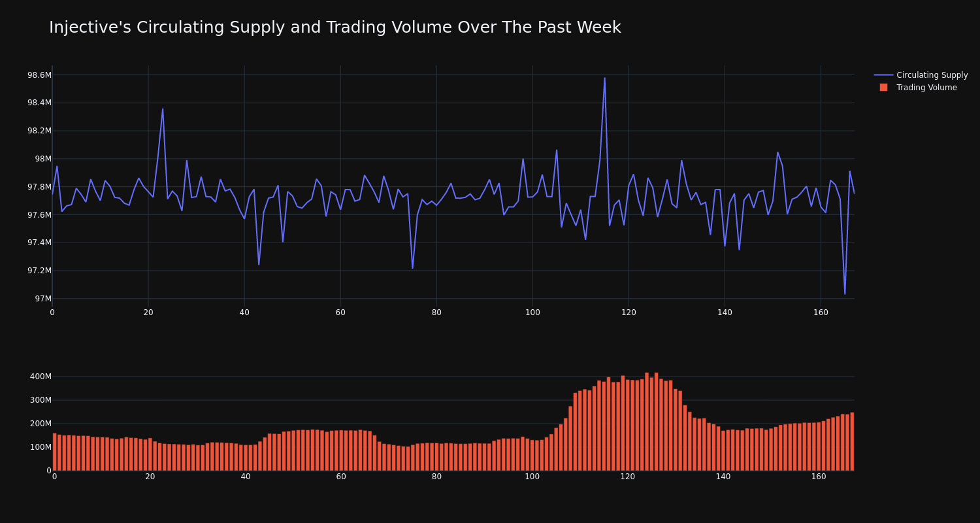Screen dimensions: 980x523
Task: Click the 20 tick on supply chart x-axis
Action: coord(148,312)
